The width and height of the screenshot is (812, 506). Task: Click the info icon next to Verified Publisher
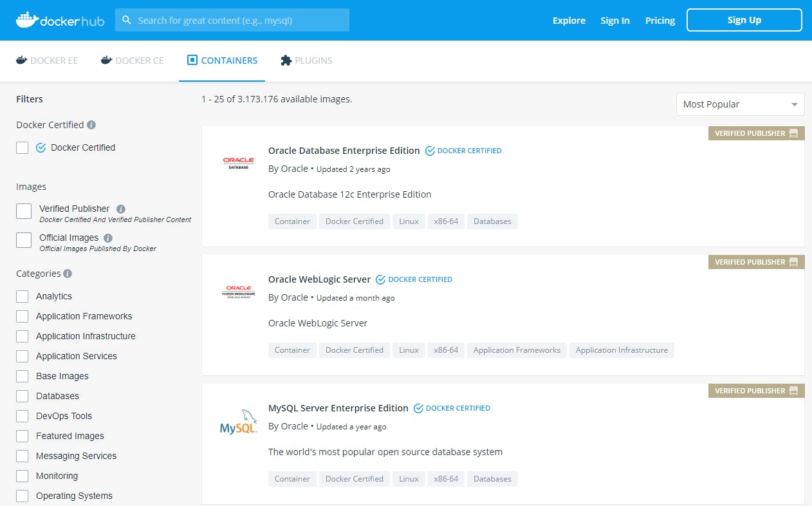[x=121, y=209]
